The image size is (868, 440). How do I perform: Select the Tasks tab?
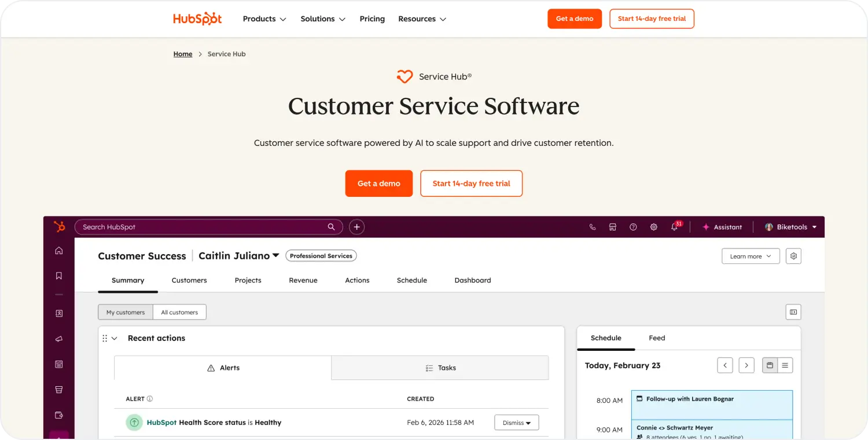click(440, 368)
